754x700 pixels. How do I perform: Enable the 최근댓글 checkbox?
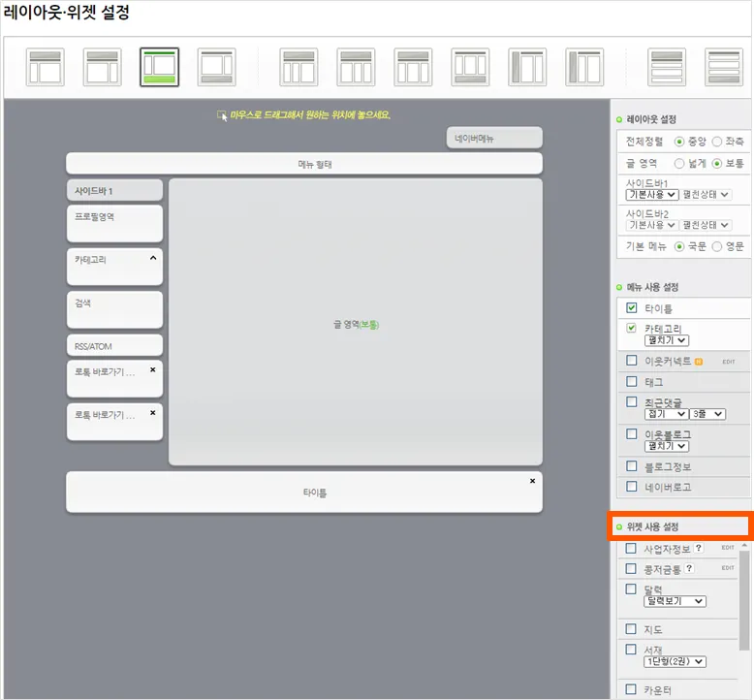click(632, 401)
